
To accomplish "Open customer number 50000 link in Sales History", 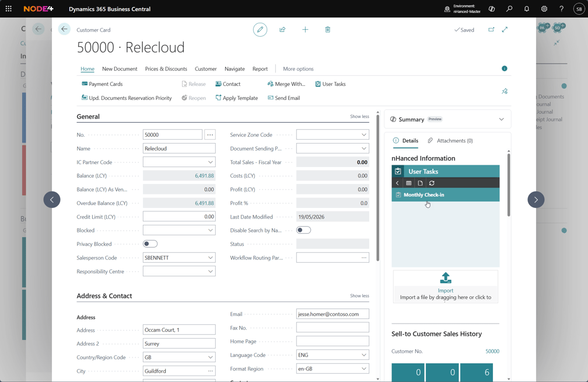I will coord(492,351).
